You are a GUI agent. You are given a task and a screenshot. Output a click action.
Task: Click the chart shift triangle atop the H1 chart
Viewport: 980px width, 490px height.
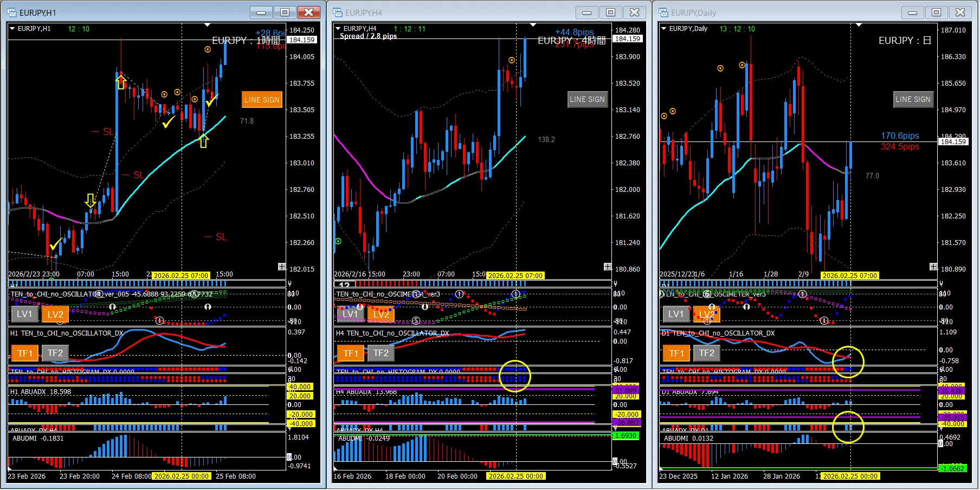point(208,25)
